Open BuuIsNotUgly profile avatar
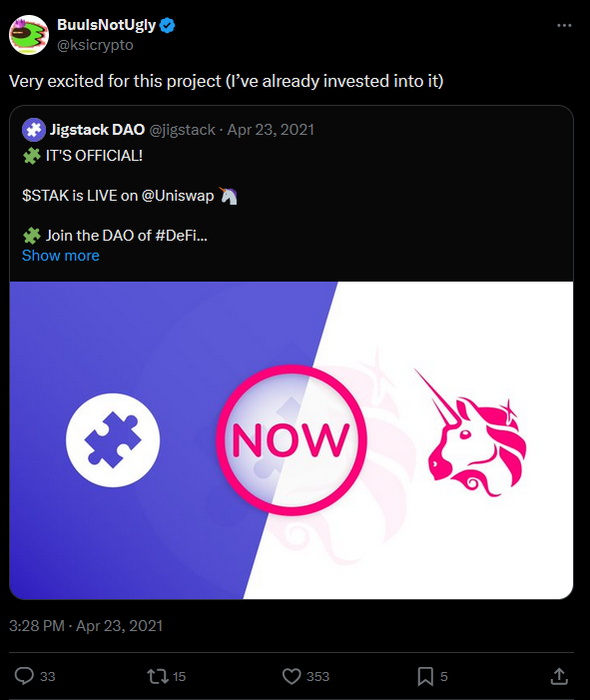 coord(29,35)
